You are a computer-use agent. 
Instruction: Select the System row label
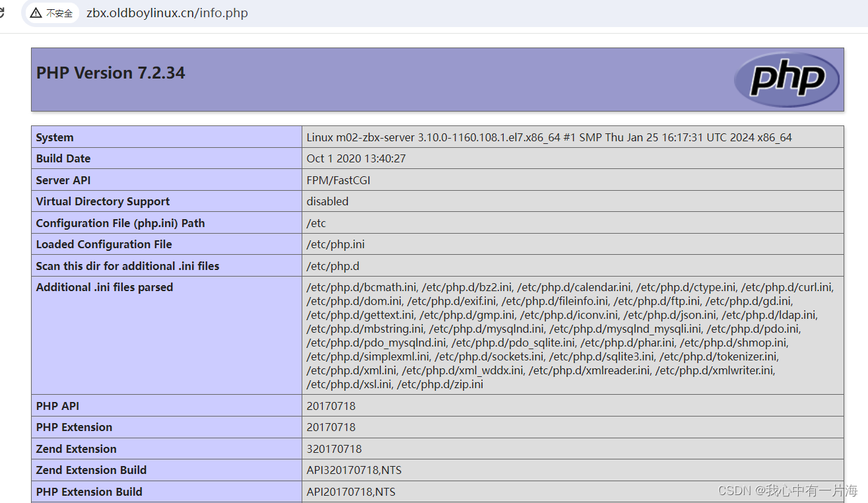click(x=55, y=137)
